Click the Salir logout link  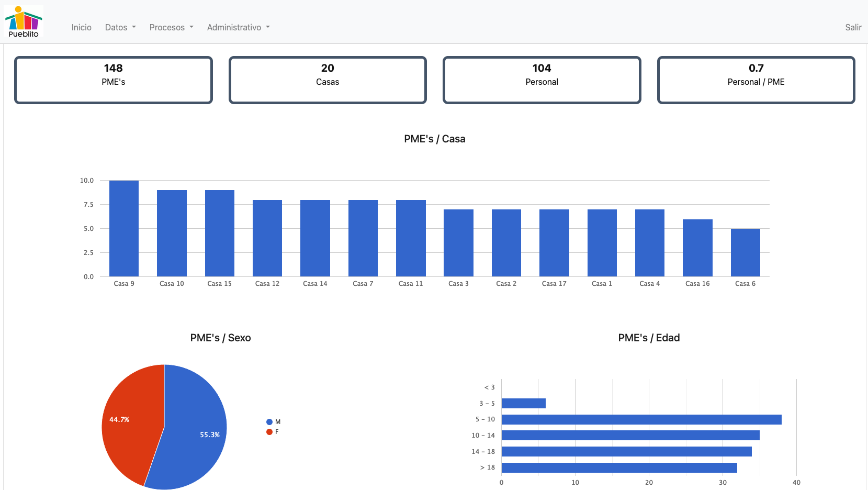pos(853,27)
